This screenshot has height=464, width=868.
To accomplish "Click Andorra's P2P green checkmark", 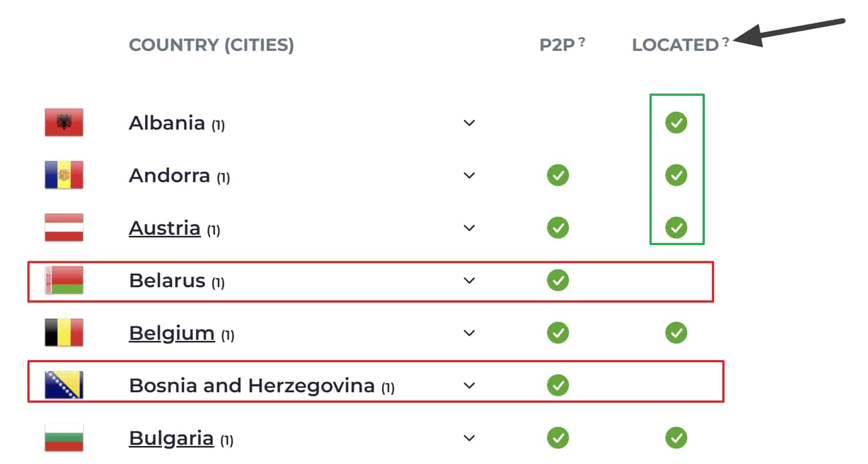I will (558, 175).
